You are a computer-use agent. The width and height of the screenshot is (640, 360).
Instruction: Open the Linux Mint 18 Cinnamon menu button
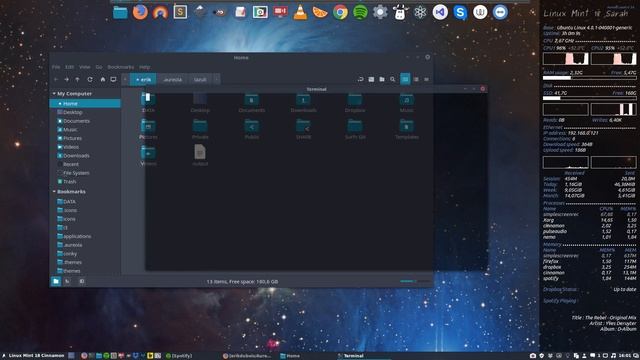33,356
